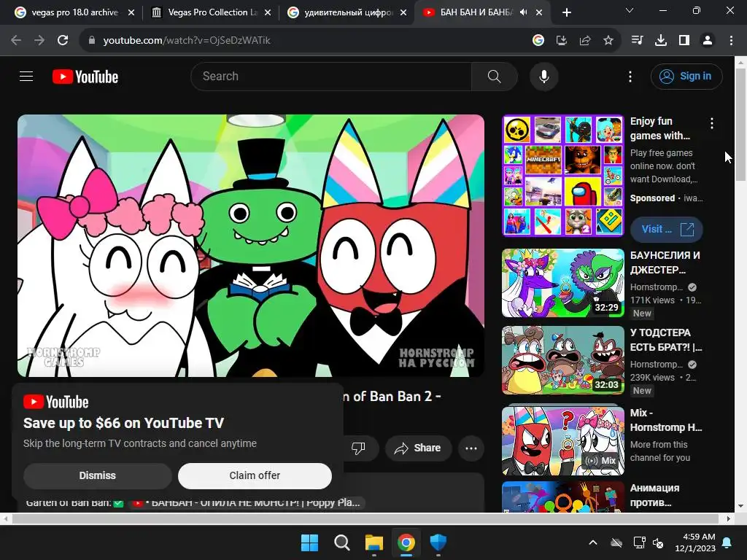Open Windows taskbar search

pos(341,542)
